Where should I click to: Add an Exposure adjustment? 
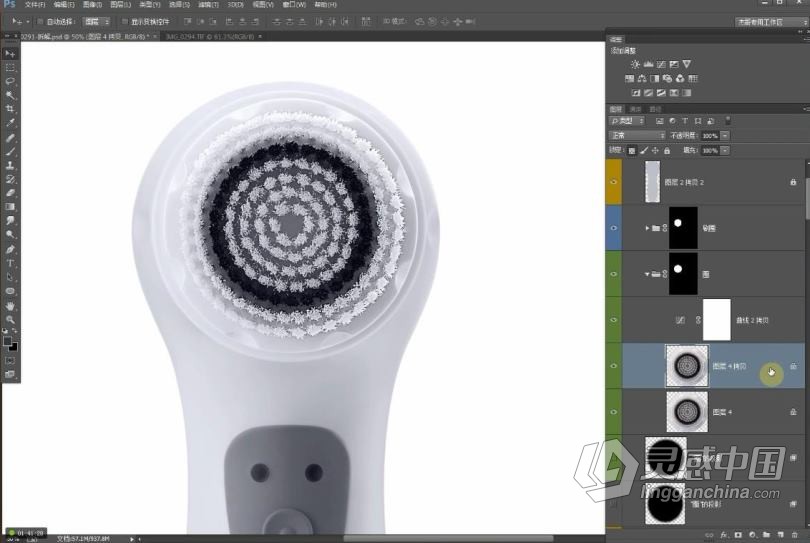coord(674,64)
